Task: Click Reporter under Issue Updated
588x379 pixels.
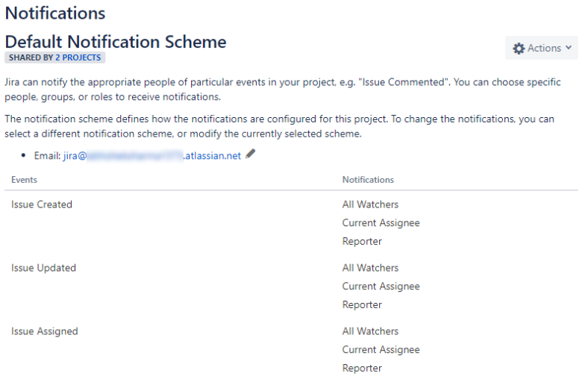Action: [362, 304]
